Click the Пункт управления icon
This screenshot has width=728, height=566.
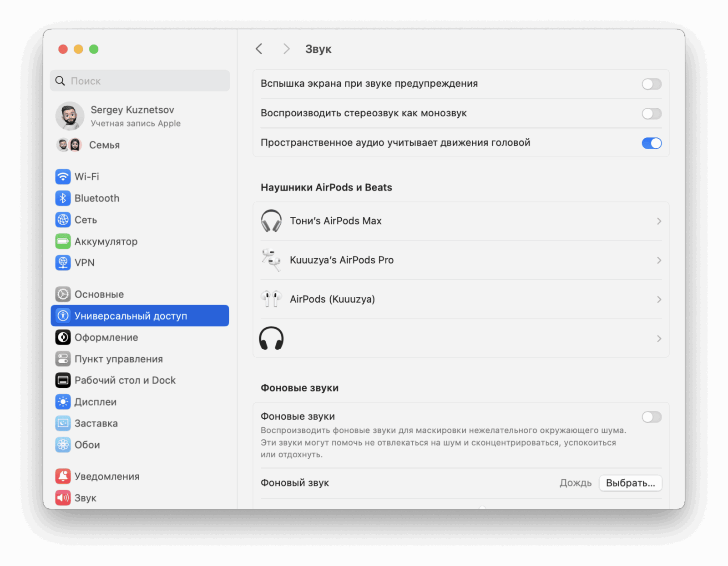63,359
